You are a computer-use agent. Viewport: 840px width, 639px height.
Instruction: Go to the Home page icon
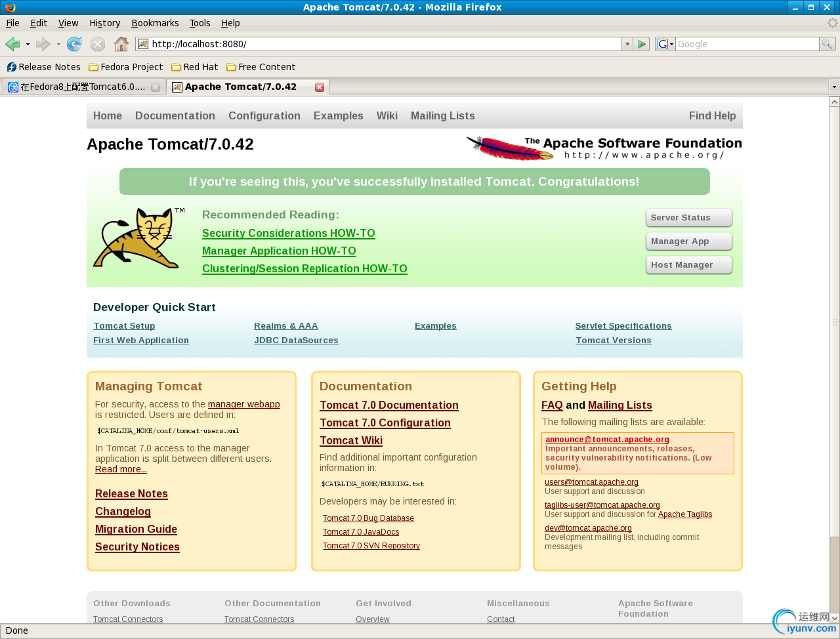121,44
